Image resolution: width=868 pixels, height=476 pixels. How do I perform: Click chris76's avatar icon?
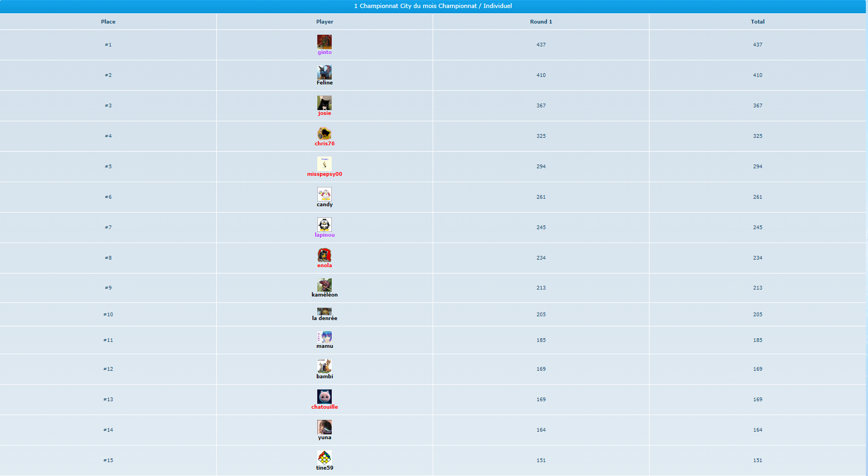tap(324, 133)
